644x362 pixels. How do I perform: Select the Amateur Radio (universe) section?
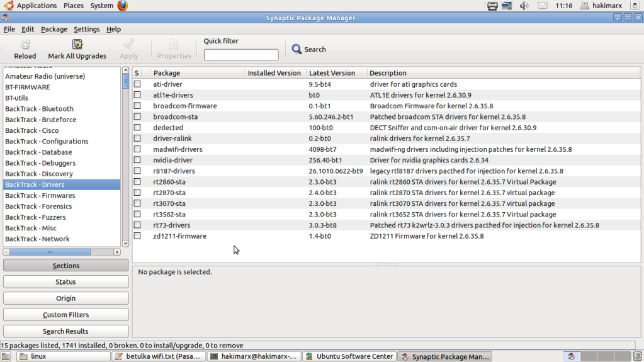tap(62, 76)
